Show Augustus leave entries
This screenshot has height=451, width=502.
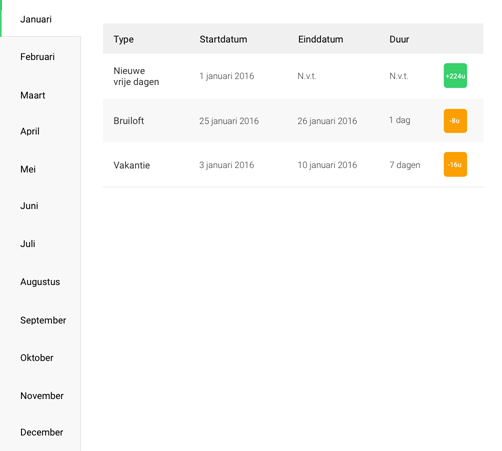tap(40, 282)
